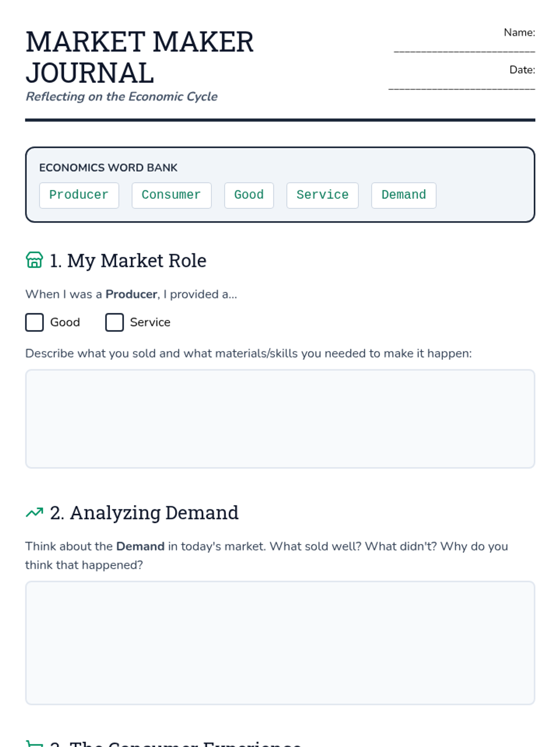560x747 pixels.
Task: Click the bold Producer word in the prompt
Action: click(131, 295)
